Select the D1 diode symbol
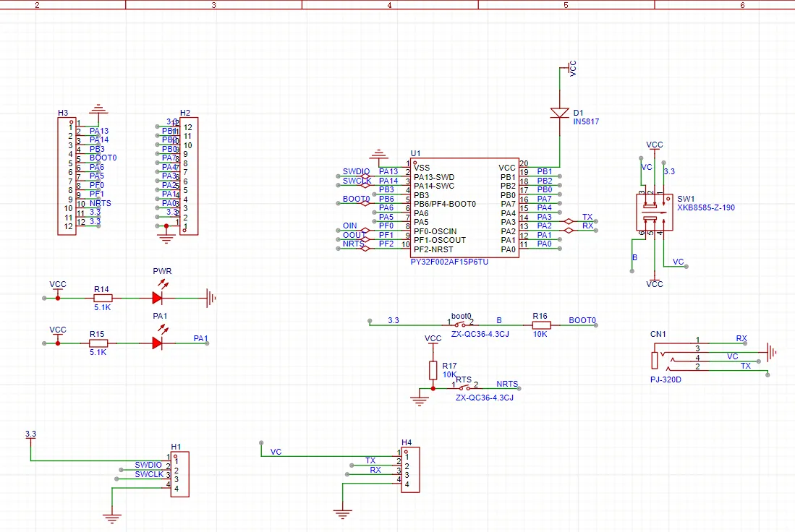795x532 pixels. click(x=560, y=113)
